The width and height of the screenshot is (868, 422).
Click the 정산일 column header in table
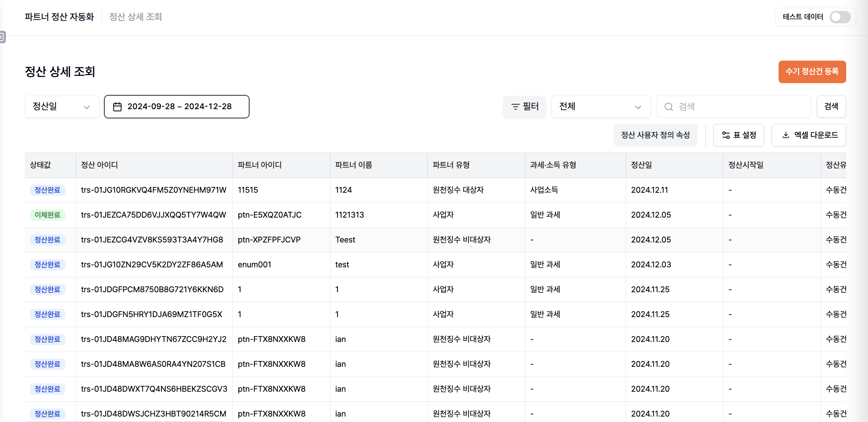click(641, 165)
